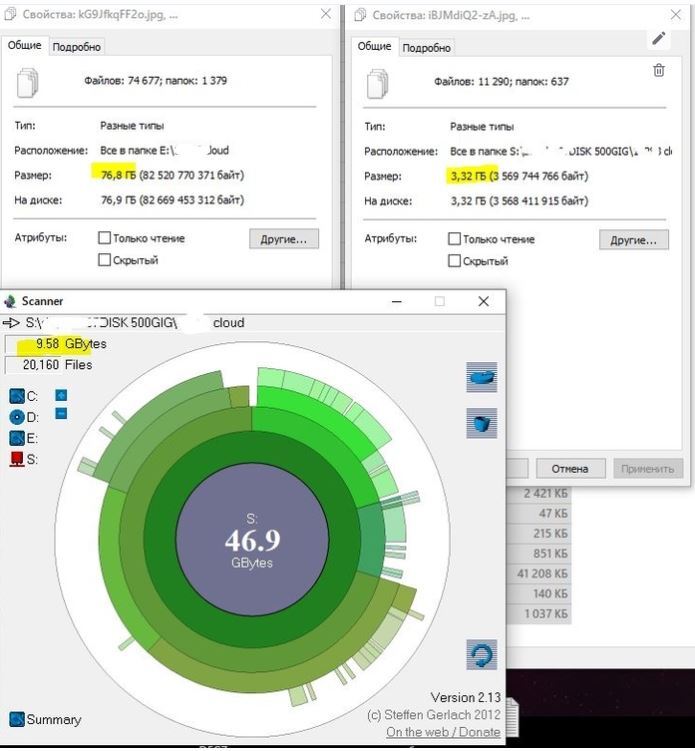Open 'Подробно' tab in right properties window
Image resolution: width=695 pixels, height=751 pixels.
[x=426, y=48]
